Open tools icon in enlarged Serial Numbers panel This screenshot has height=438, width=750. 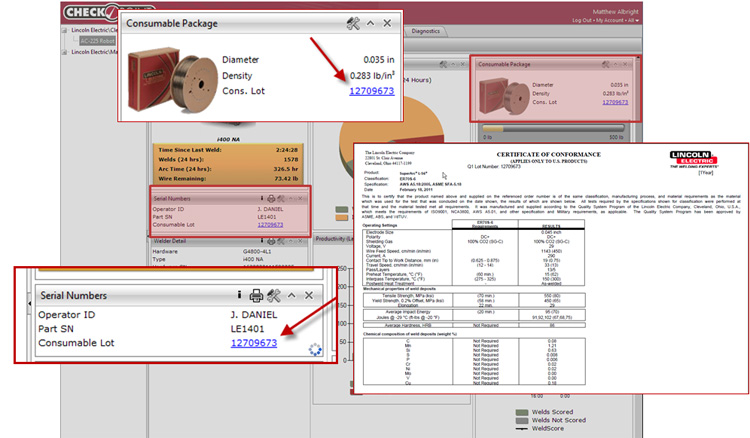[273, 295]
